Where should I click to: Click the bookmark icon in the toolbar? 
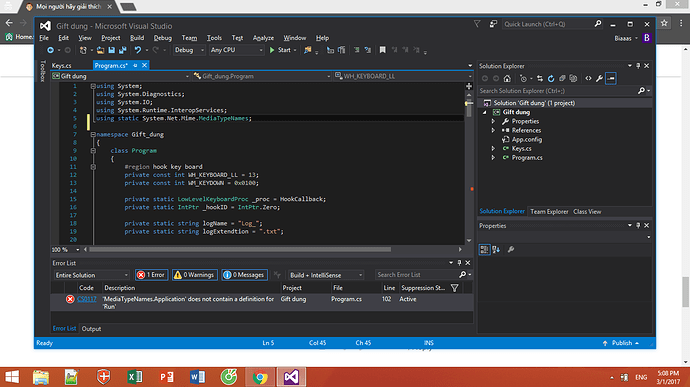click(x=382, y=50)
